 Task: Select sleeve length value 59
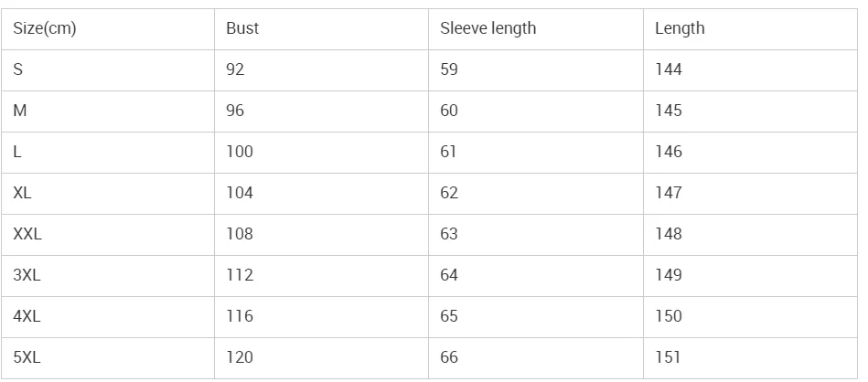[449, 69]
